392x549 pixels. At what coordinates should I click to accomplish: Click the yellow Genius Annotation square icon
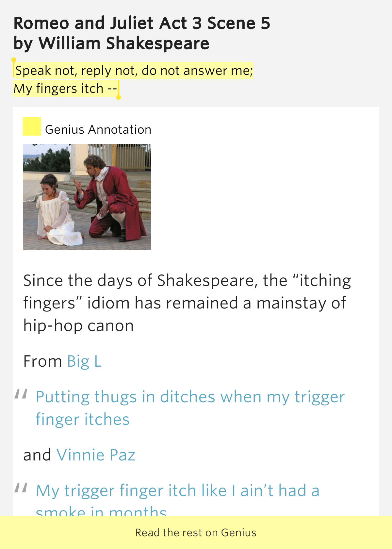32,126
